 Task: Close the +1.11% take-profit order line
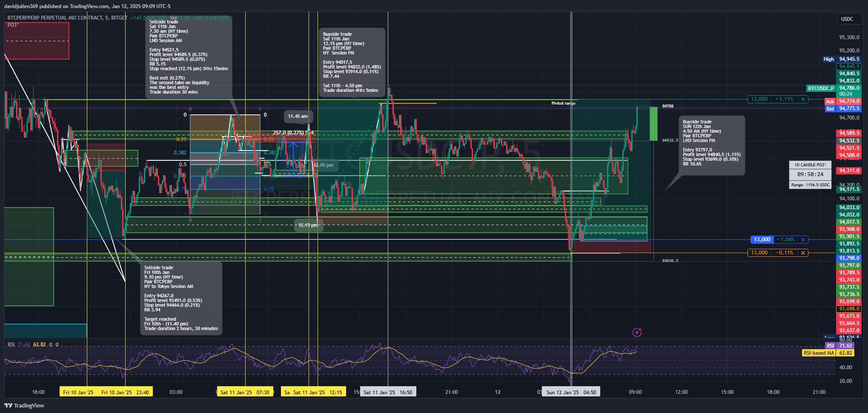[803, 99]
